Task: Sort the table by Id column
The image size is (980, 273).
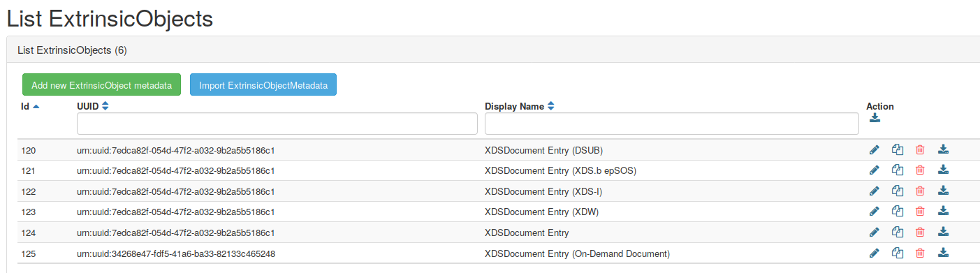Action: 30,106
